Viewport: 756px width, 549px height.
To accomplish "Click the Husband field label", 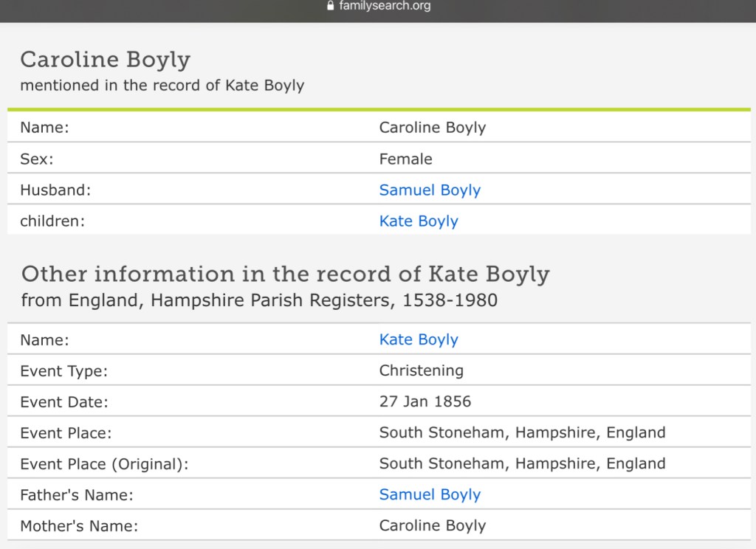I will pos(55,190).
